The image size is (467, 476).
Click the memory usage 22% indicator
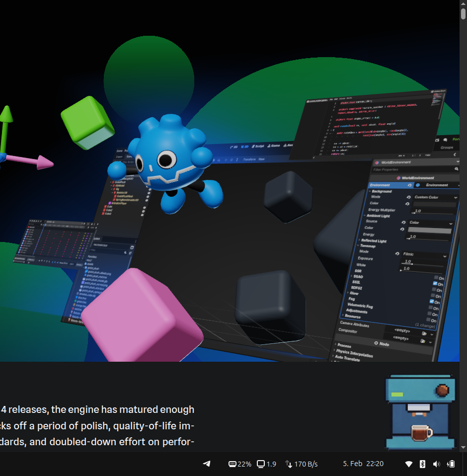coord(240,464)
